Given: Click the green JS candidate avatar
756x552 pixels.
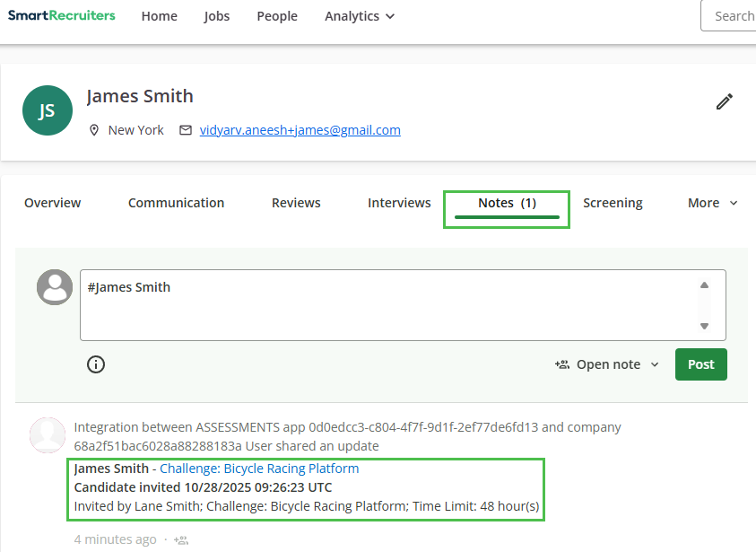Looking at the screenshot, I should click(47, 110).
